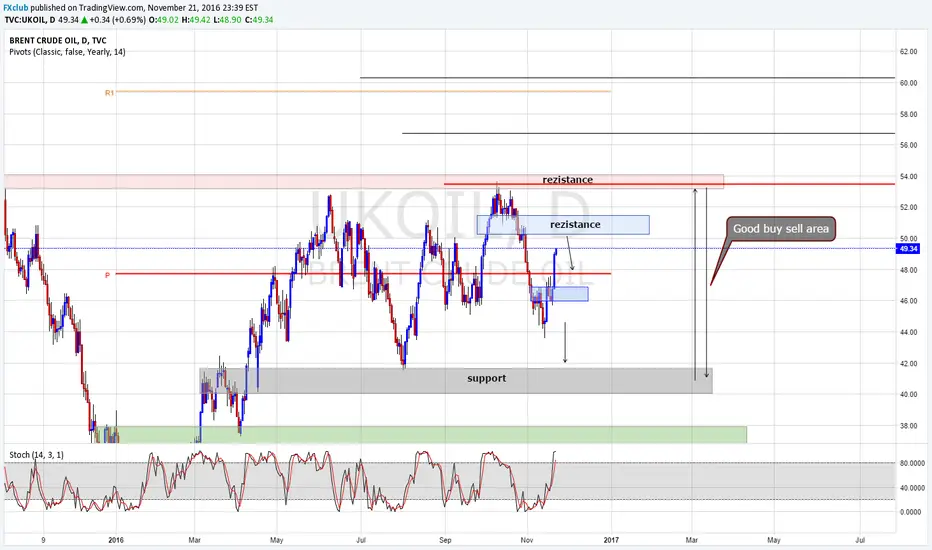Click the red P pivot label
This screenshot has height=550, width=932.
(x=108, y=275)
